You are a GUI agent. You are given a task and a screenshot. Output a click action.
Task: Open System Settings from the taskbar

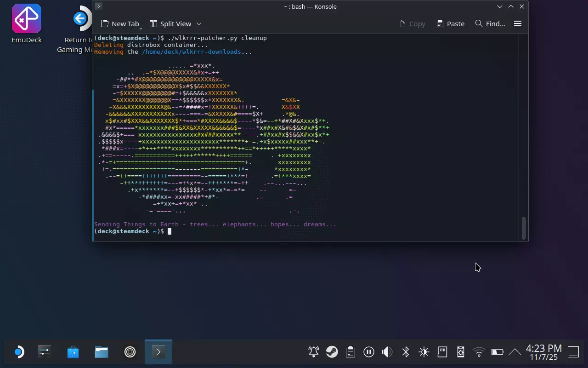click(45, 352)
